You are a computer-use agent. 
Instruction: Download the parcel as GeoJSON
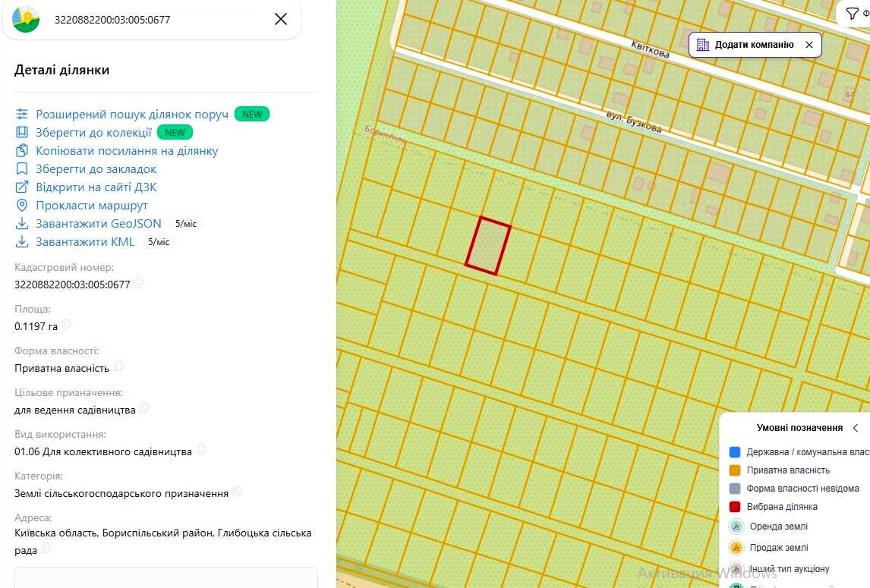point(98,224)
